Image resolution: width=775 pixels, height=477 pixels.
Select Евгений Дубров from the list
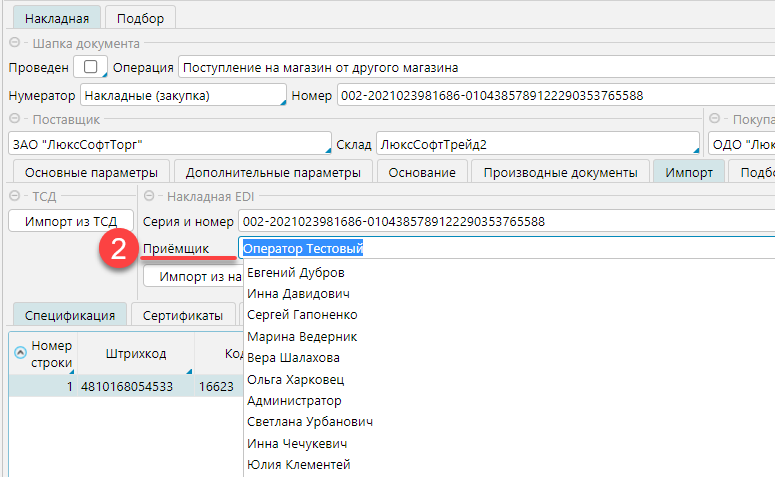tap(295, 273)
